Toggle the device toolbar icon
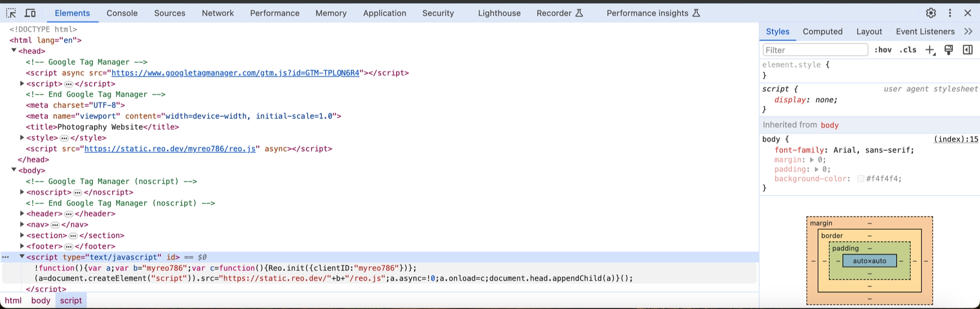Screen dimensions: 980x309 [30, 13]
